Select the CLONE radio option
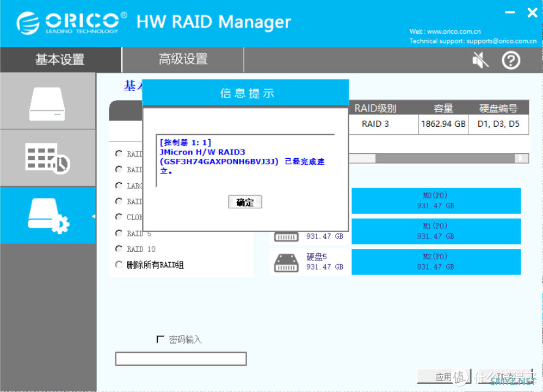 tap(119, 217)
